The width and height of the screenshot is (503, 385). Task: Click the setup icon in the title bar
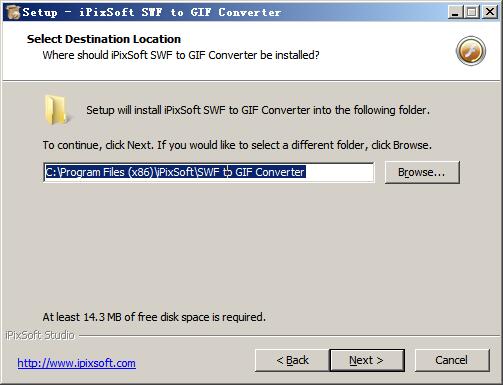pos(13,12)
